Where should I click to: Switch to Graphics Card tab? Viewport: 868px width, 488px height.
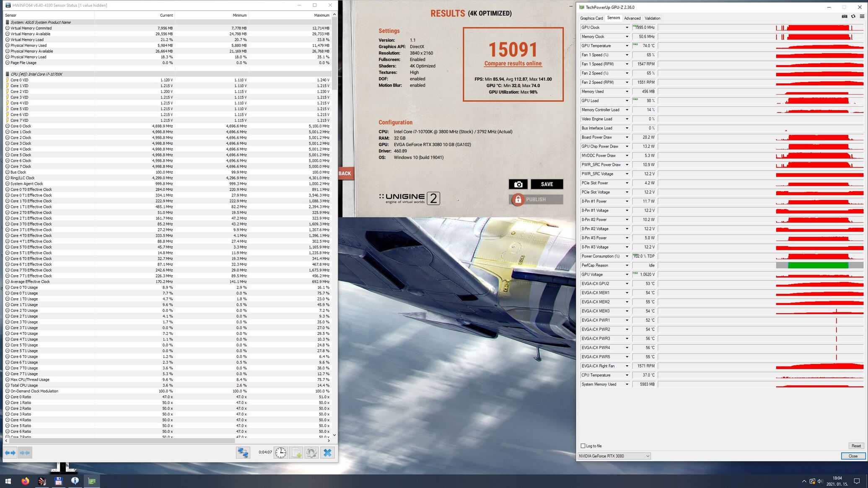pos(591,18)
